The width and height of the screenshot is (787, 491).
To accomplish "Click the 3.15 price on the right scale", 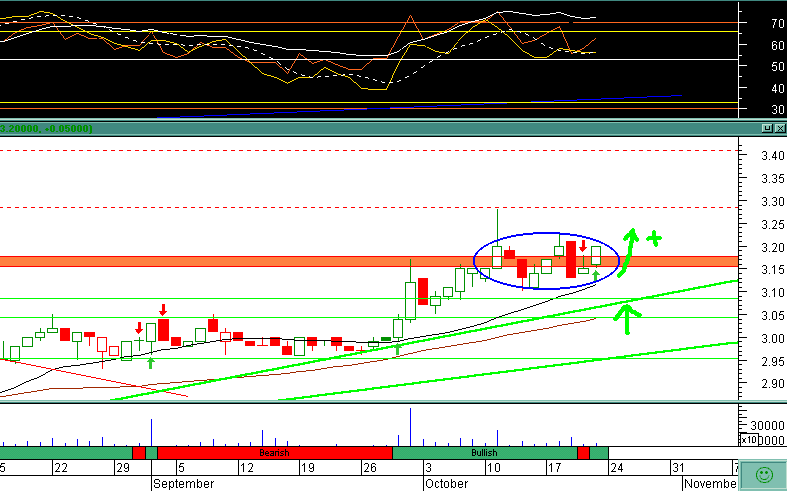I will coord(772,270).
